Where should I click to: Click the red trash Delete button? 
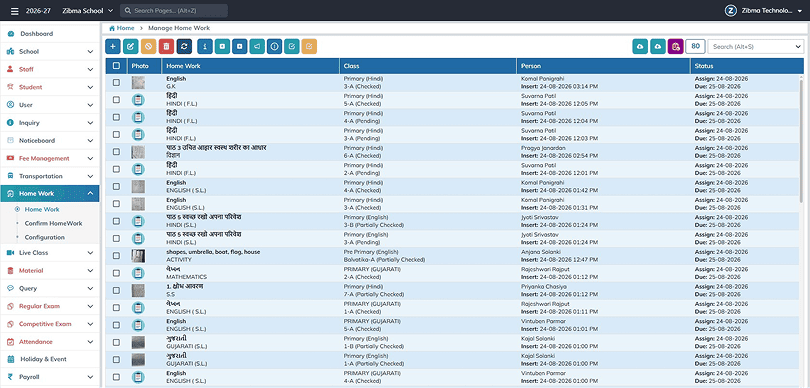click(x=166, y=46)
